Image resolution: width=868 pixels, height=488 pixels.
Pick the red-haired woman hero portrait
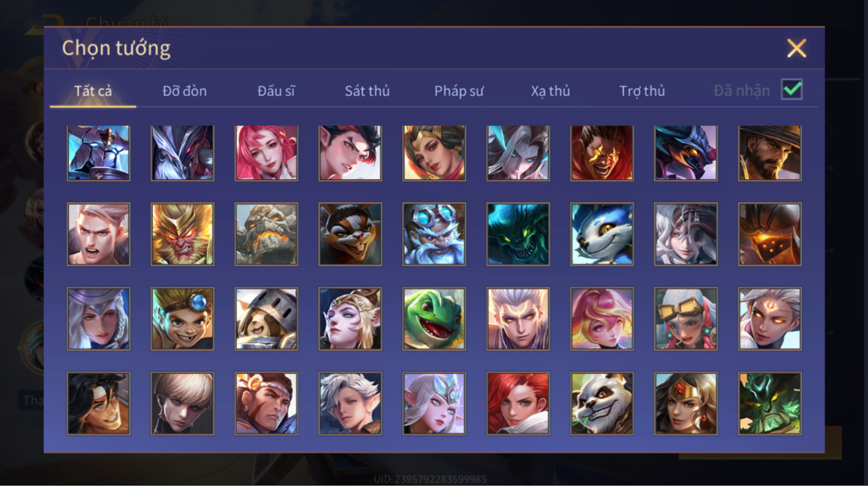518,403
